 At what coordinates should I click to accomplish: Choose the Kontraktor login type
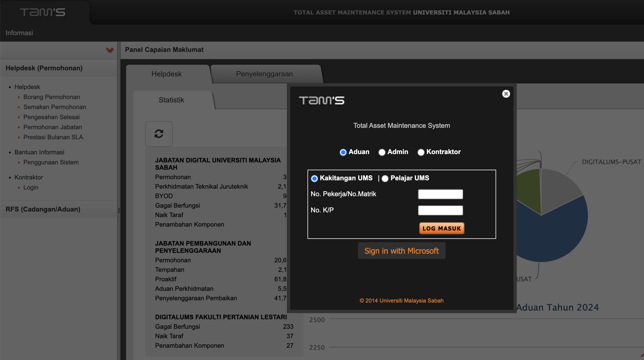(x=421, y=152)
